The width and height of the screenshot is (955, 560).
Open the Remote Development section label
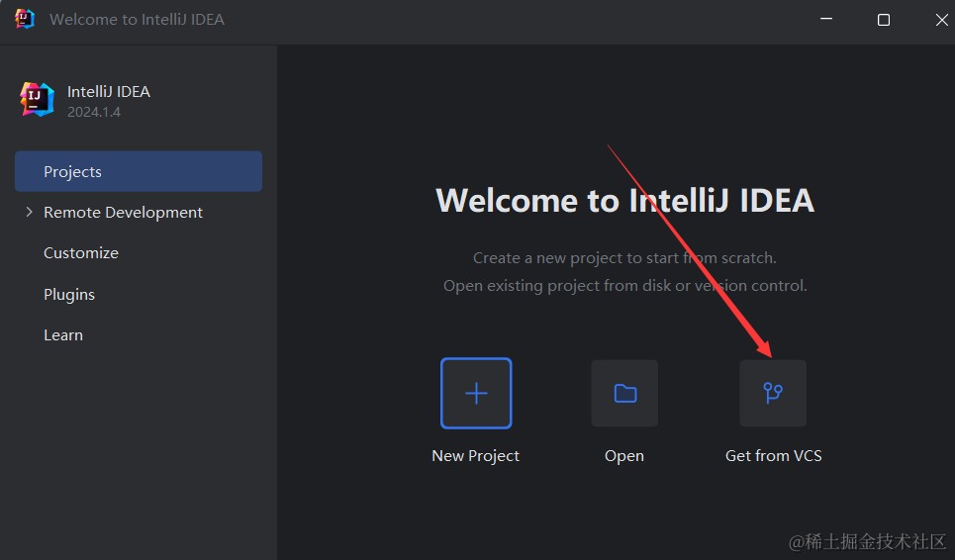[123, 212]
